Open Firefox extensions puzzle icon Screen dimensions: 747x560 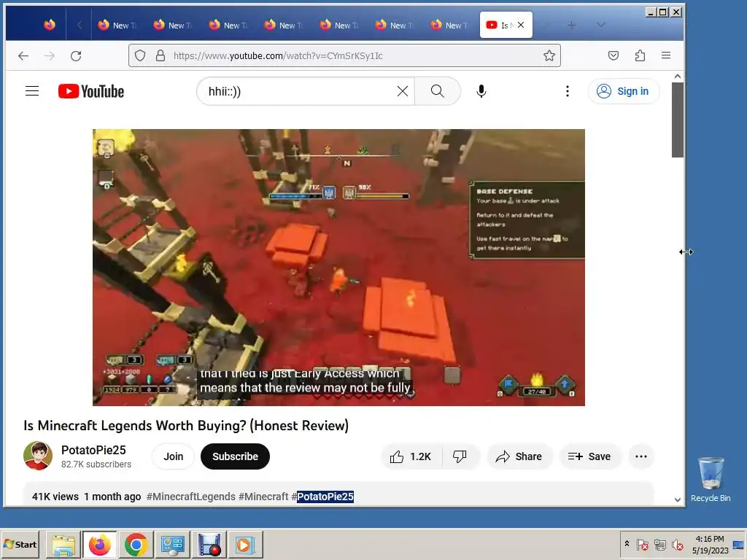click(x=640, y=55)
